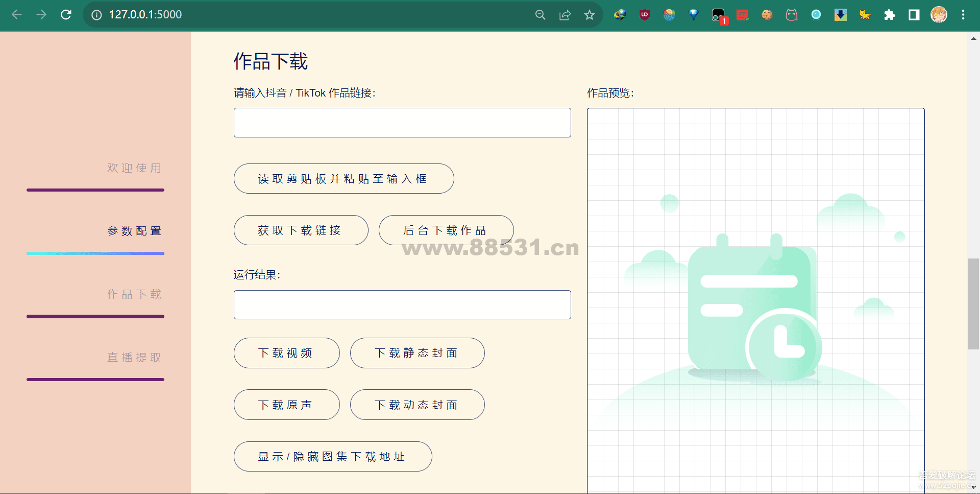Click the scrollbar up arrow
Image resolution: width=980 pixels, height=494 pixels.
pyautogui.click(x=973, y=38)
